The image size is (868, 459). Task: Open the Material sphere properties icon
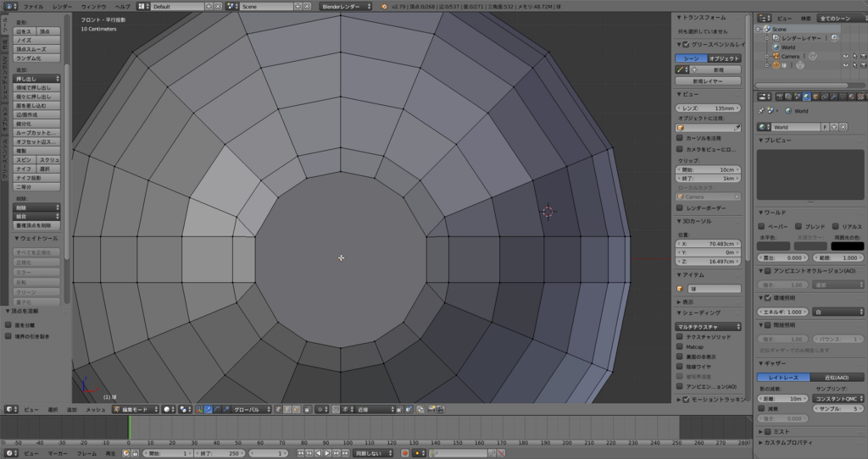(851, 97)
